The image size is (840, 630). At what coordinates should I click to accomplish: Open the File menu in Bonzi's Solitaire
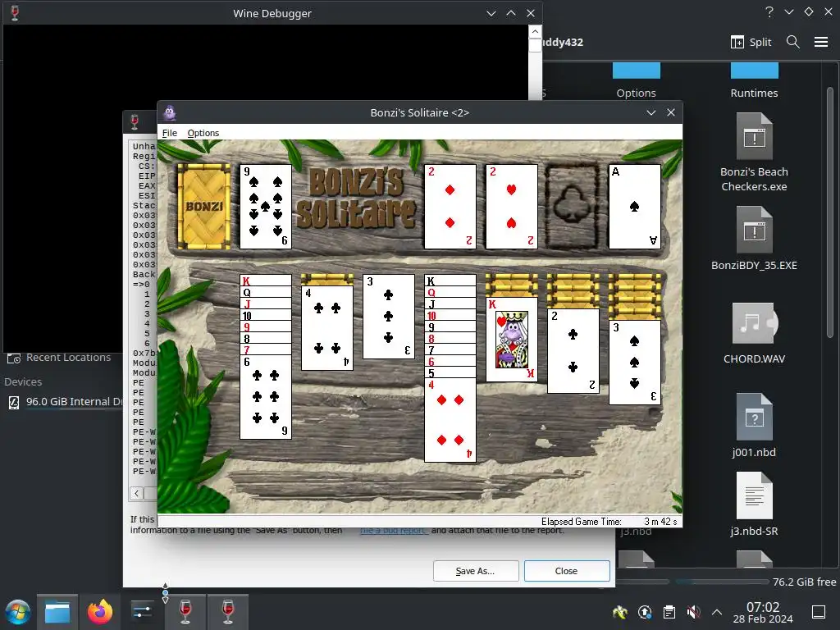point(169,133)
